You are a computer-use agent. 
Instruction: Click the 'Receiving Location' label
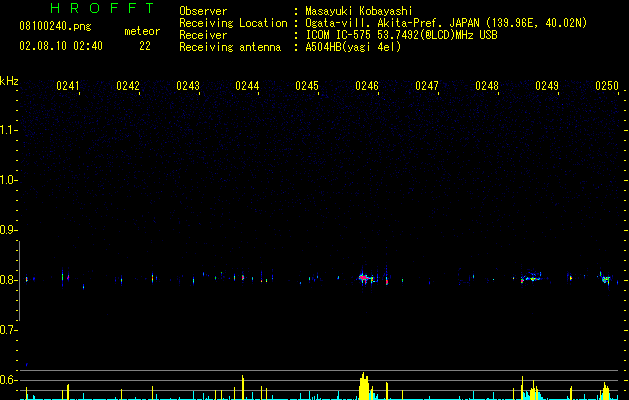233,23
